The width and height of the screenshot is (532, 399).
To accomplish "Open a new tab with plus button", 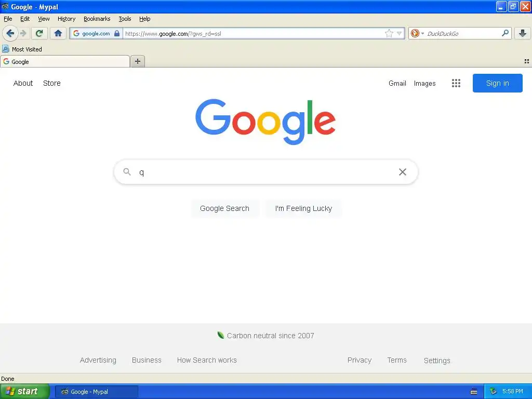I will (x=138, y=61).
